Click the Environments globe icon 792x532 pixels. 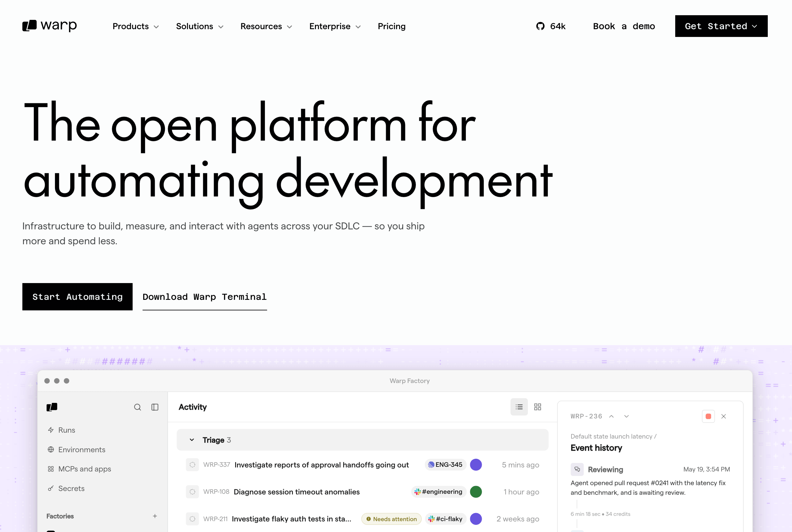coord(51,449)
